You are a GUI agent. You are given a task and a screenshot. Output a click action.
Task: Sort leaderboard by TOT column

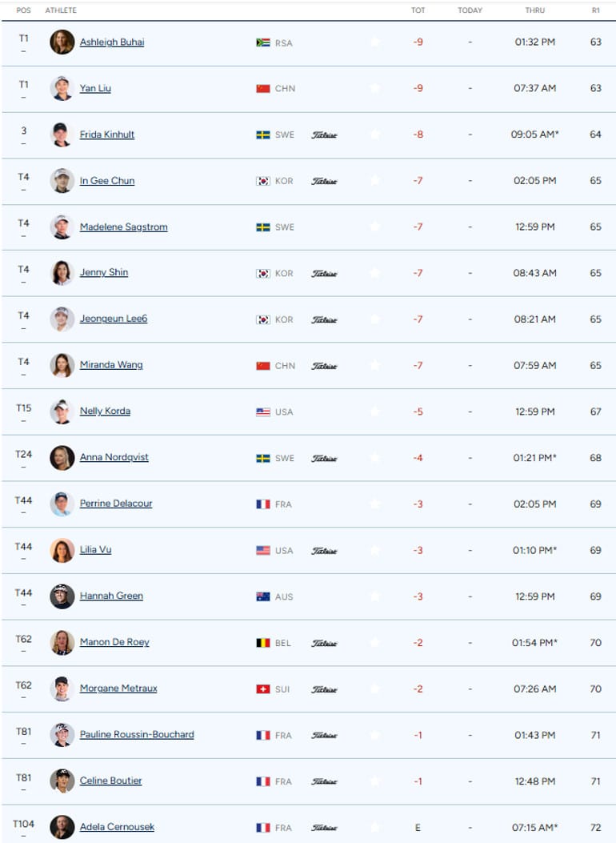tap(418, 10)
